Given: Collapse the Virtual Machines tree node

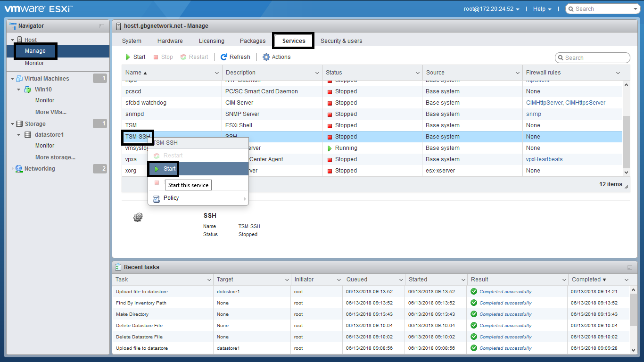Looking at the screenshot, I should (x=12, y=79).
